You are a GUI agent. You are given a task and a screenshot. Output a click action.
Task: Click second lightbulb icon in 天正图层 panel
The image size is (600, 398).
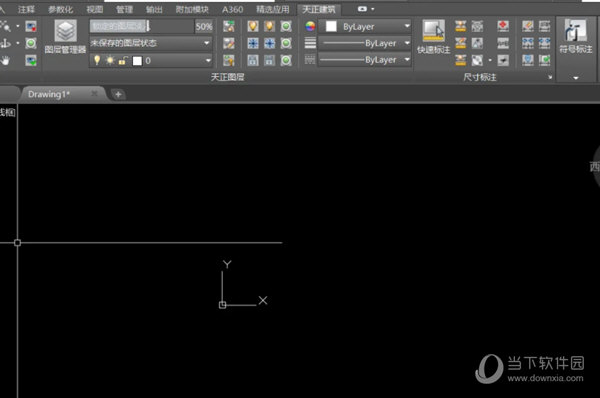[269, 26]
